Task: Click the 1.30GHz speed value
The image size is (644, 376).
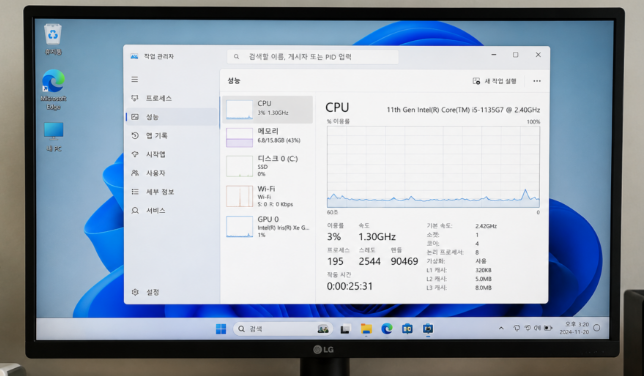Action: [x=377, y=237]
